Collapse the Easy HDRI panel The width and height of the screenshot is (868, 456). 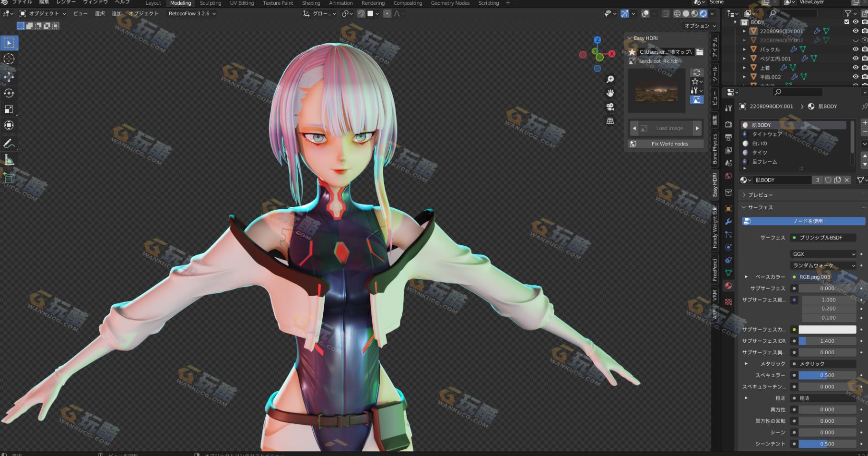point(630,38)
